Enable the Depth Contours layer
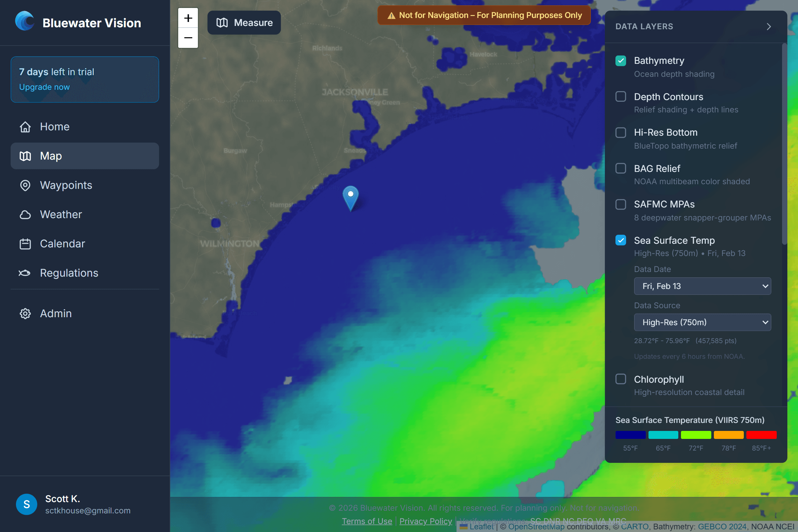 [621, 96]
